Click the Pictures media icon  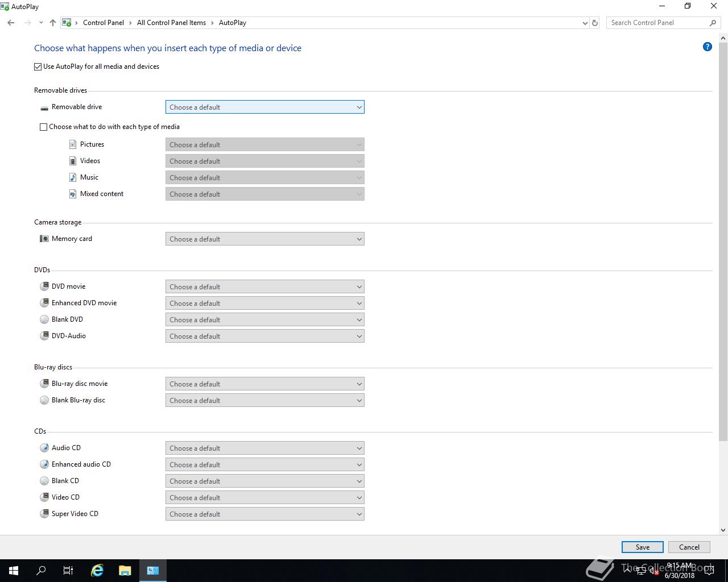tap(73, 144)
